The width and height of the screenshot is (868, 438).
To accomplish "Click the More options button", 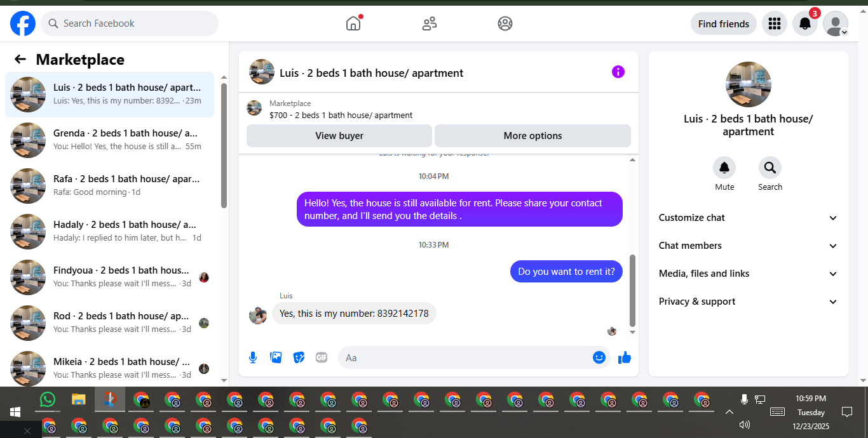I will click(x=532, y=136).
